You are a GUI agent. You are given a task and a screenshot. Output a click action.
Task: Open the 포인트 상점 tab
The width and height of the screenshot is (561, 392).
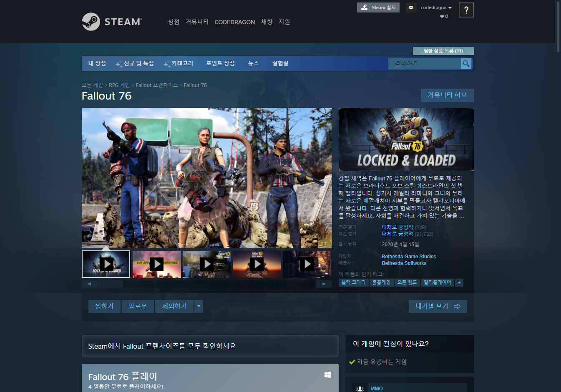tap(220, 63)
